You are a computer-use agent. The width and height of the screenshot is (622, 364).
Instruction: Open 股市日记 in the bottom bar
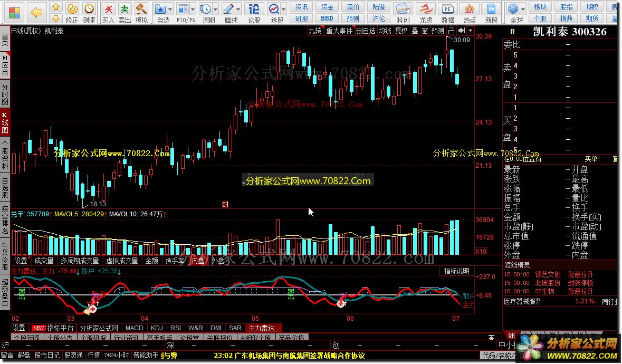tap(47, 355)
